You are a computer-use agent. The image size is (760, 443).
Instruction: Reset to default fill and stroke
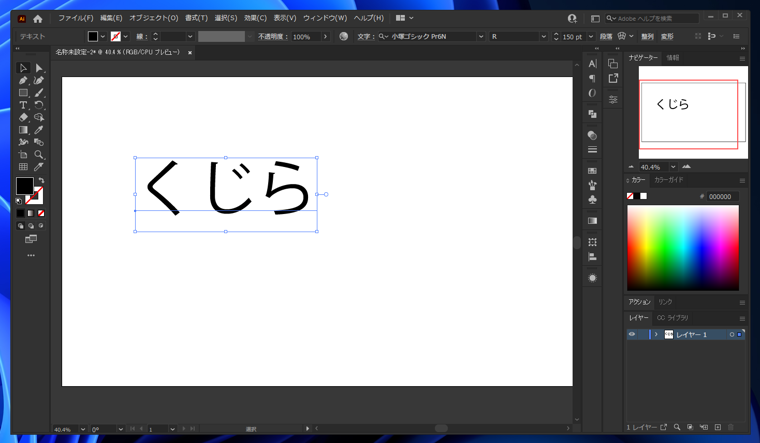(19, 201)
